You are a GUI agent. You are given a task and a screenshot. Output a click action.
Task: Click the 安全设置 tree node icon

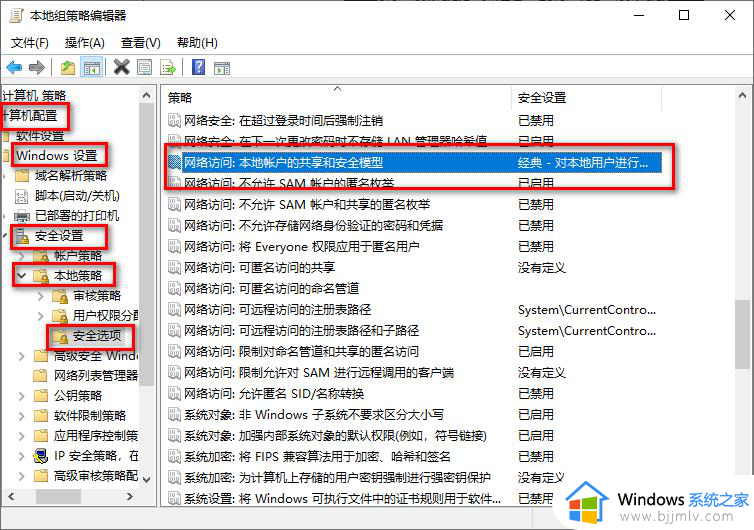(x=22, y=236)
